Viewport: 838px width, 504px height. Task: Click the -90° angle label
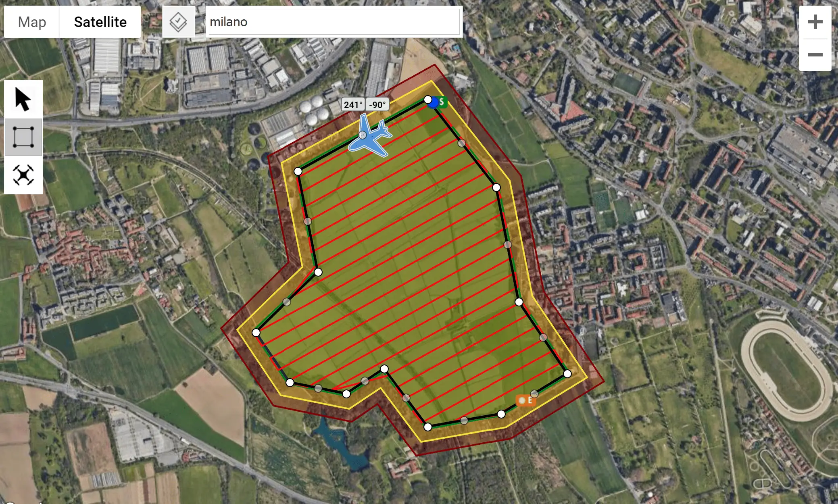[x=377, y=105]
